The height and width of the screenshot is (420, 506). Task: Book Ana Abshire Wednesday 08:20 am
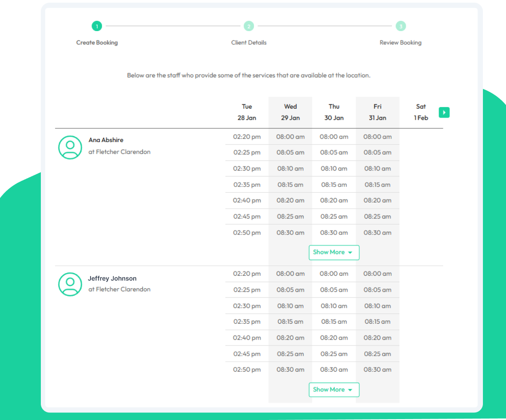point(290,201)
